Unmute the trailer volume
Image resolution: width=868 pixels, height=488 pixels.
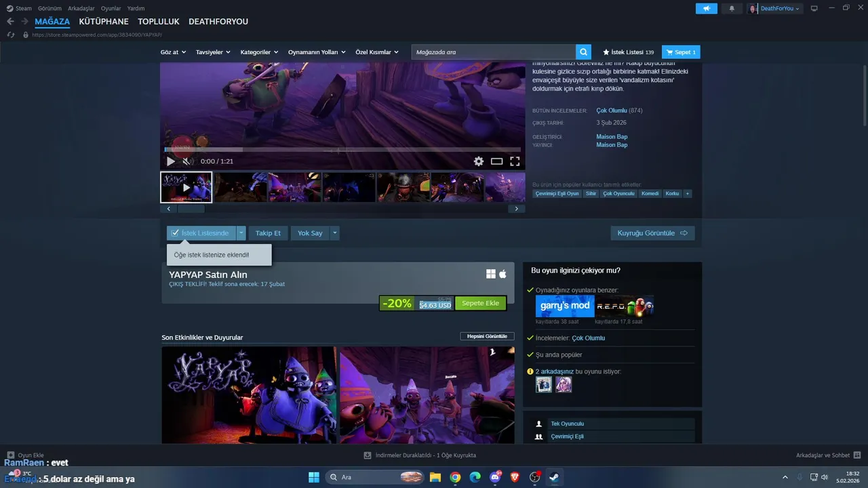pyautogui.click(x=187, y=161)
